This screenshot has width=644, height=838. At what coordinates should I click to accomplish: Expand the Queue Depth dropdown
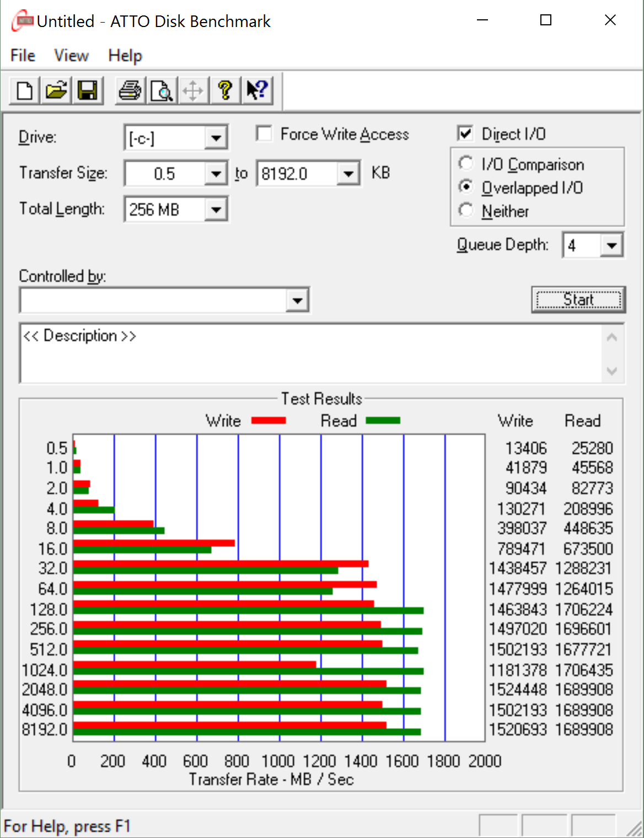[611, 245]
